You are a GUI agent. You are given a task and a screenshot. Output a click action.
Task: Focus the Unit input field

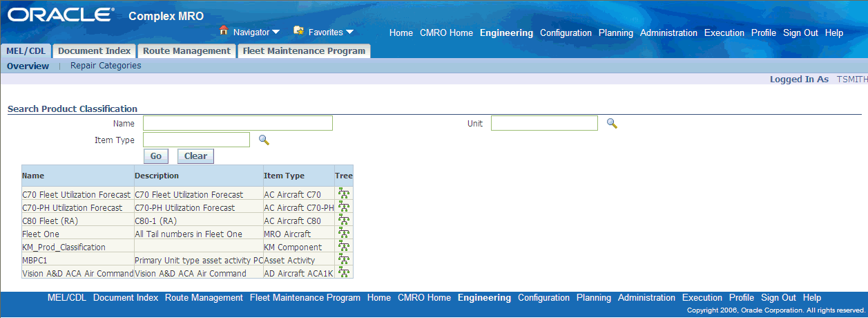544,123
